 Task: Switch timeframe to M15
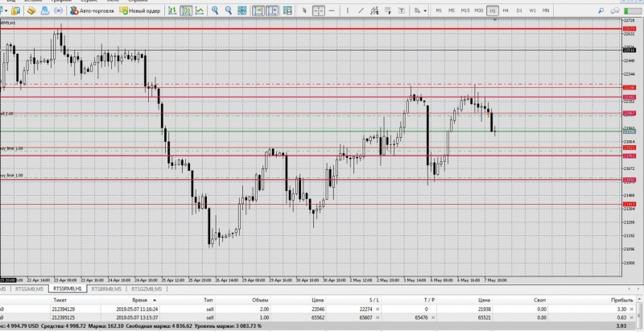pyautogui.click(x=465, y=11)
